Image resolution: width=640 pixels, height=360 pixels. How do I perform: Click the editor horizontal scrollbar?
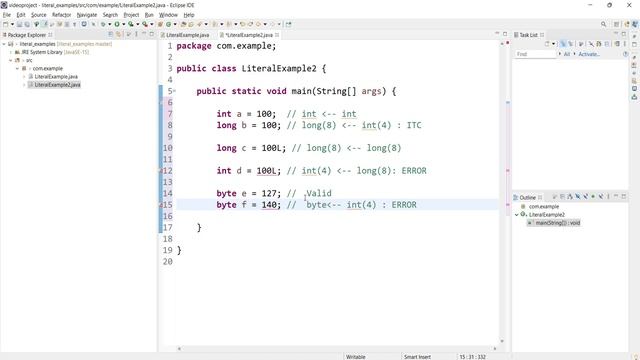click(337, 349)
